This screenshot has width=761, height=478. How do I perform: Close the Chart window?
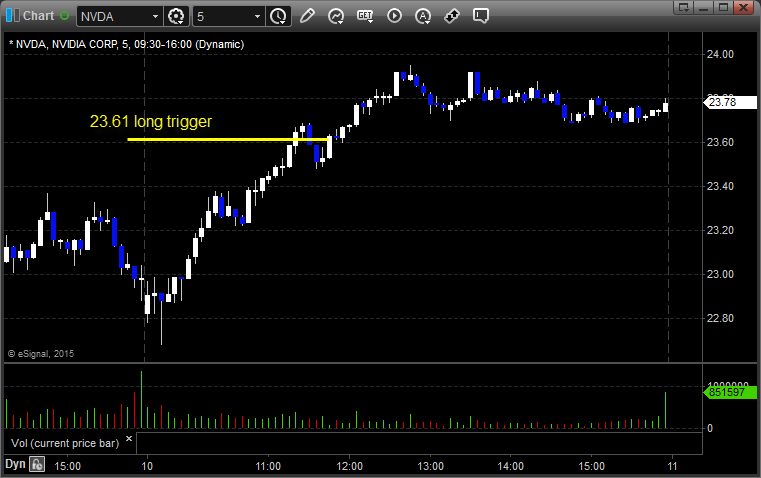(743, 7)
